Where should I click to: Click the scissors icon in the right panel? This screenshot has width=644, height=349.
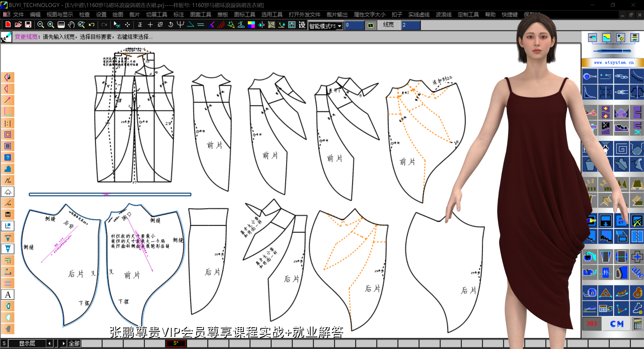click(590, 112)
